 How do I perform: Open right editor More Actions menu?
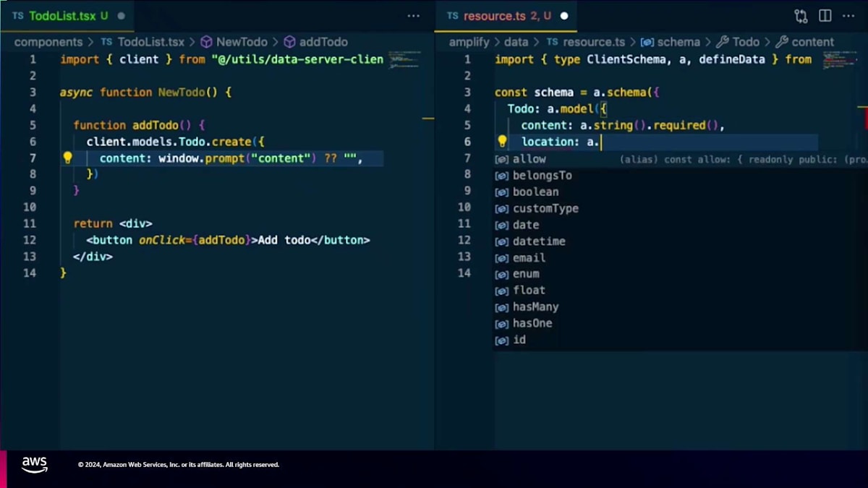848,16
